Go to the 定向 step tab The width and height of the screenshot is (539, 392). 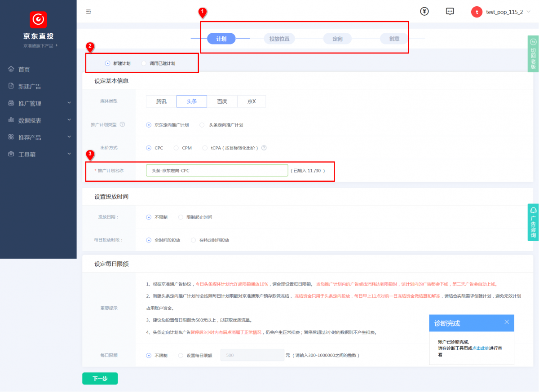337,39
